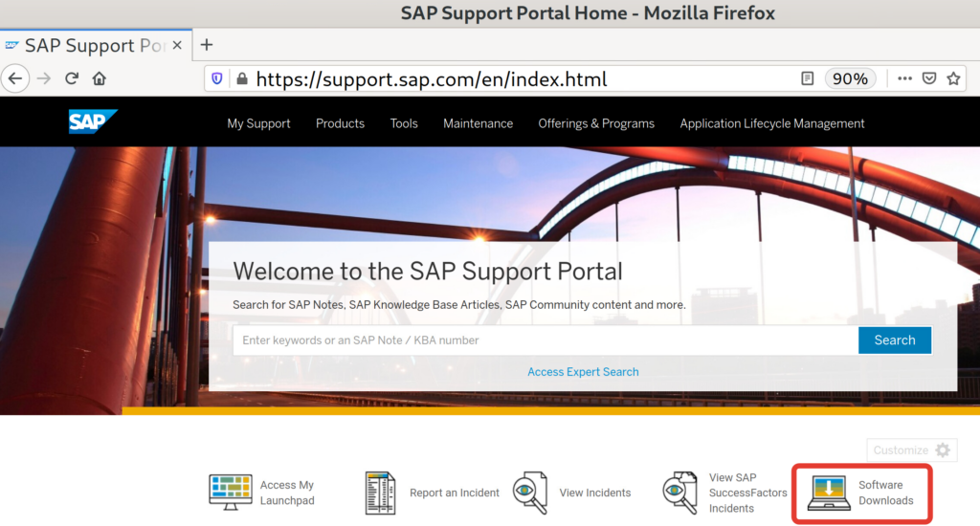Open the Offerings & Programs menu

click(x=596, y=123)
